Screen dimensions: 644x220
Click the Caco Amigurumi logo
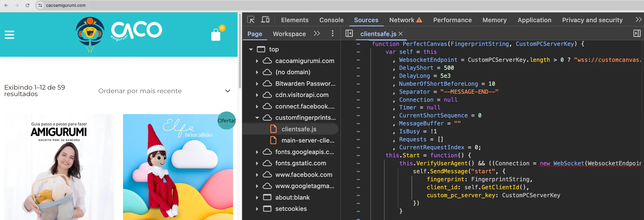(119, 34)
